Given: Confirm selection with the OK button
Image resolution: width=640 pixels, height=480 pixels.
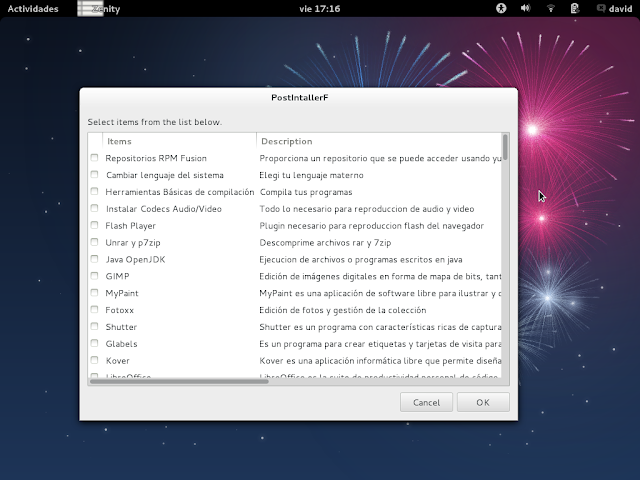Looking at the screenshot, I should tap(483, 402).
